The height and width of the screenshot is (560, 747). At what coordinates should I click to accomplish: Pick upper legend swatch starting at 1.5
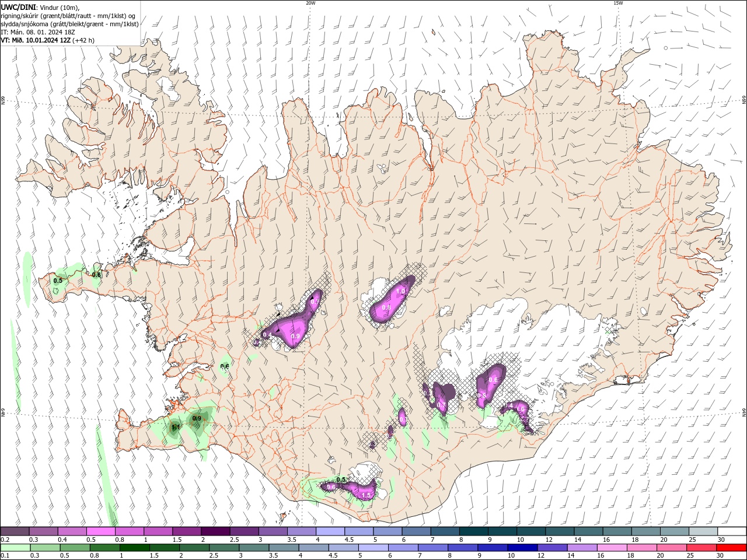coord(187,531)
